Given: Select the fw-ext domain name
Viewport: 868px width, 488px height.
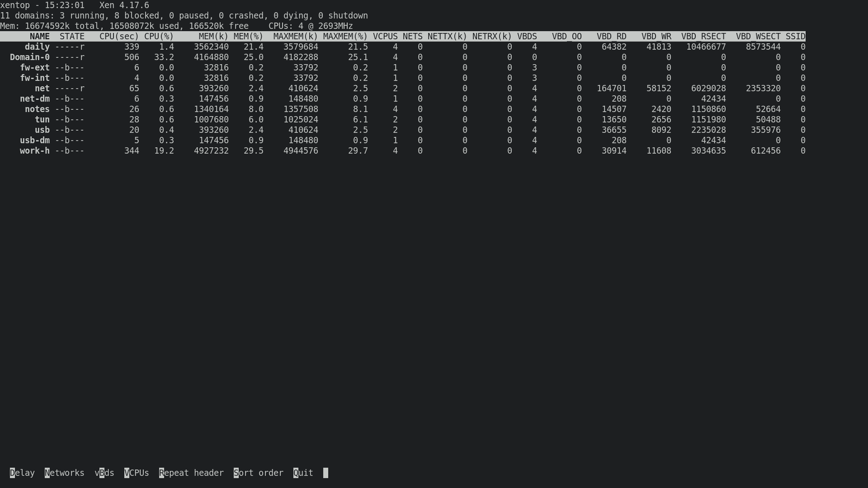Looking at the screenshot, I should point(35,68).
